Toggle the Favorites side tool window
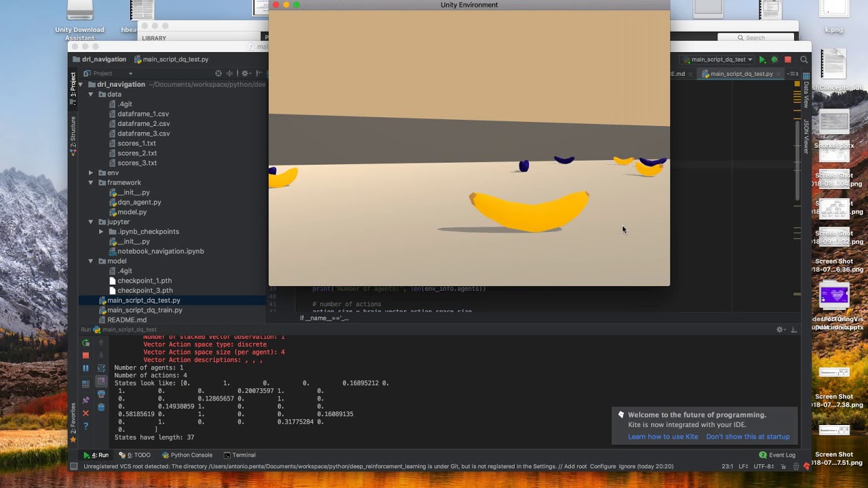868x488 pixels. [x=73, y=422]
